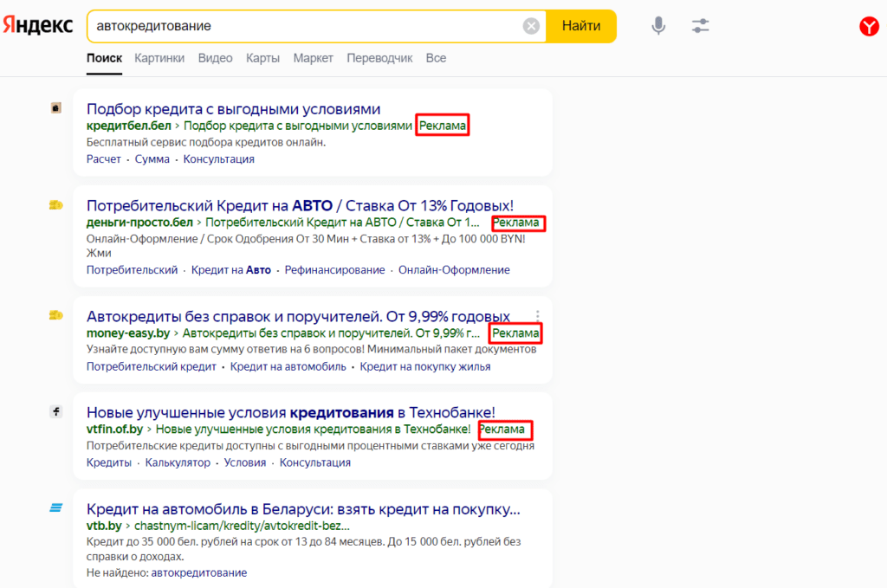Click the Найти search button
This screenshot has width=887, height=588.
click(581, 26)
